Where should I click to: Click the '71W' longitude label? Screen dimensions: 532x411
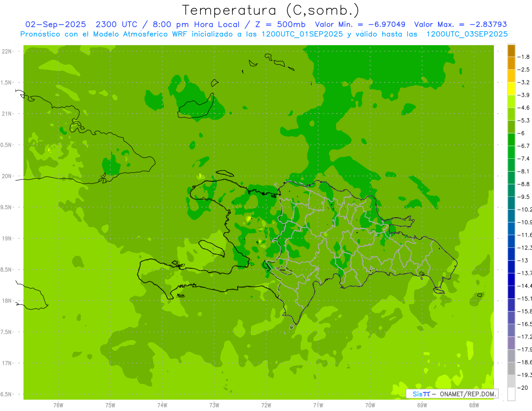coord(318,405)
